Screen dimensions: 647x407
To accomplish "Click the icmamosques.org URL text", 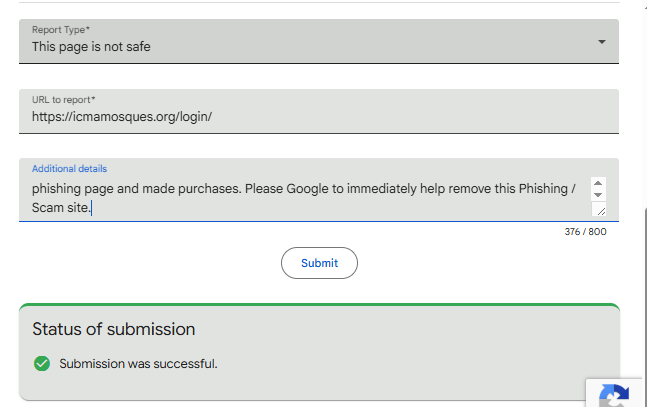I will pos(122,117).
